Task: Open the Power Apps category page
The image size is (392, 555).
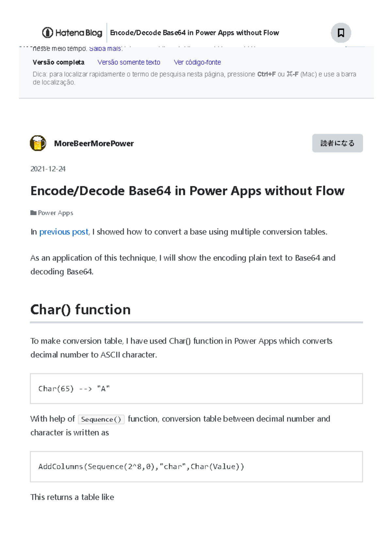Action: click(56, 212)
